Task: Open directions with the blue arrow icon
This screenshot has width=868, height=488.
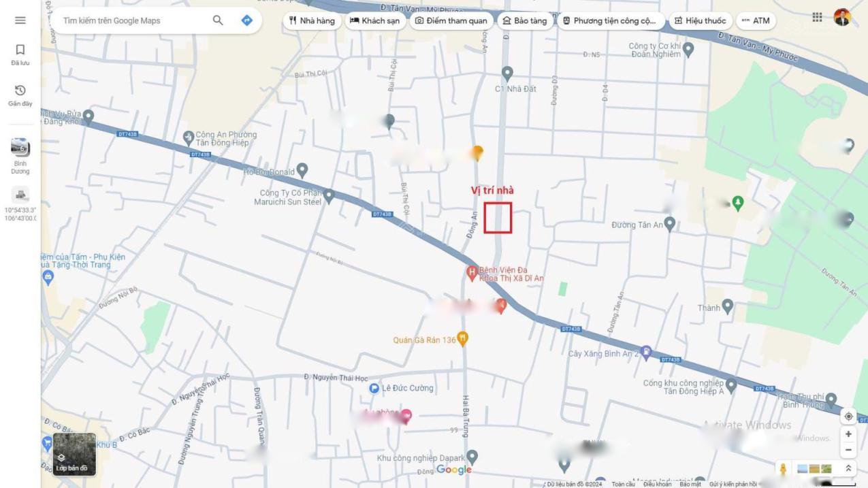Action: [246, 20]
